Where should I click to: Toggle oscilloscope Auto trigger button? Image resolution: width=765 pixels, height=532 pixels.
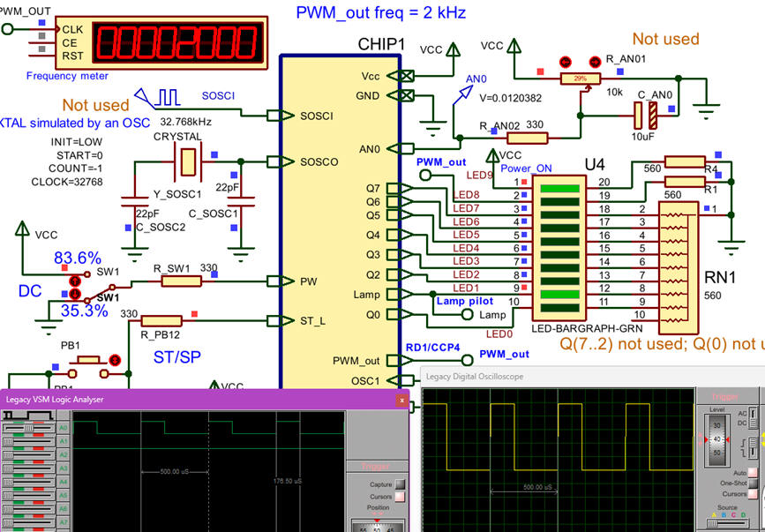pyautogui.click(x=754, y=472)
